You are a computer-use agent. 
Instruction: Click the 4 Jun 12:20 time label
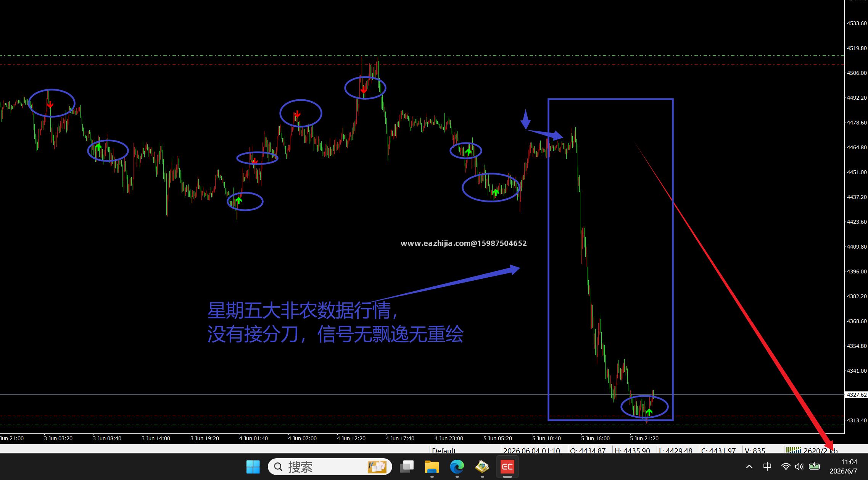351,438
